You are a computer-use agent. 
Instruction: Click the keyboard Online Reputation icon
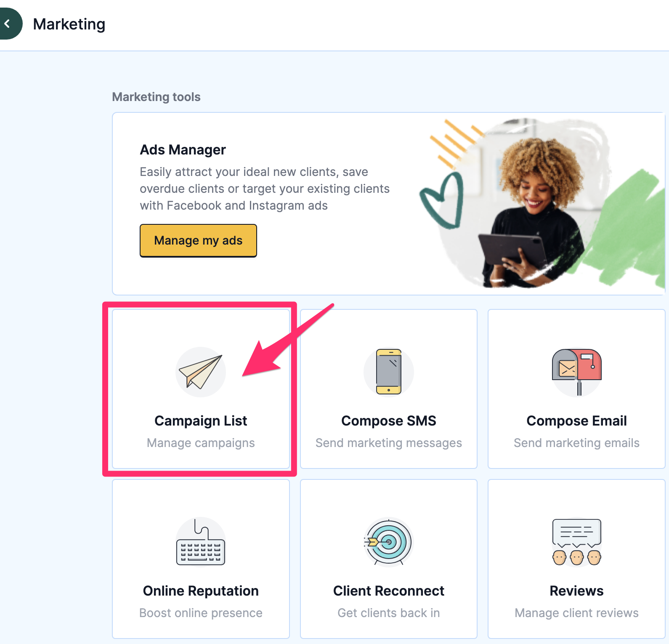(x=201, y=542)
